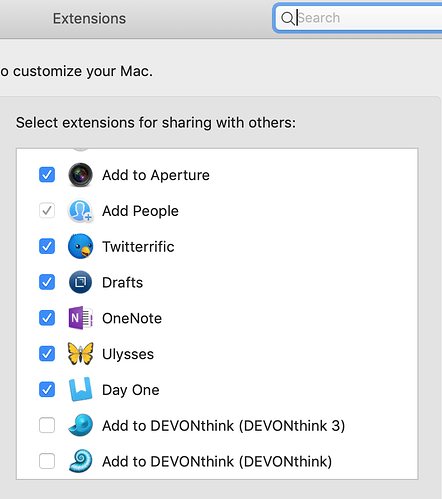Select the Add People list row label
Viewport: 442px width, 499px height.
[140, 211]
